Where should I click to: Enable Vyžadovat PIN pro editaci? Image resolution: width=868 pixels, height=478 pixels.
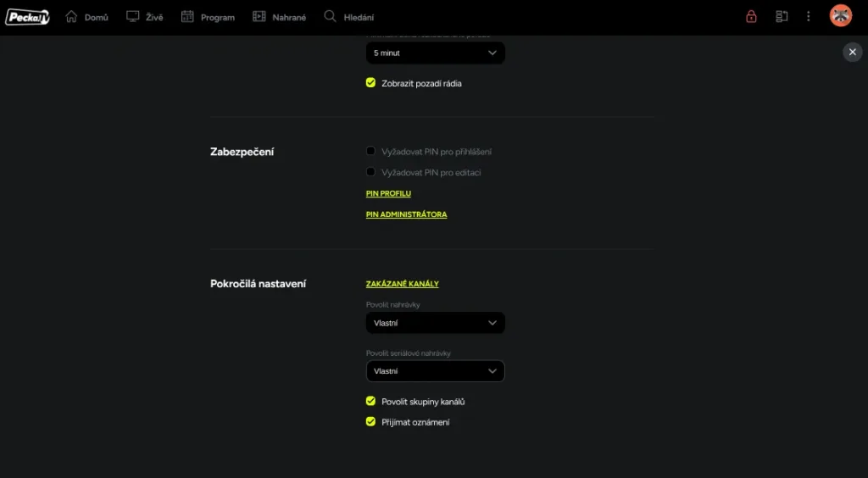point(370,172)
